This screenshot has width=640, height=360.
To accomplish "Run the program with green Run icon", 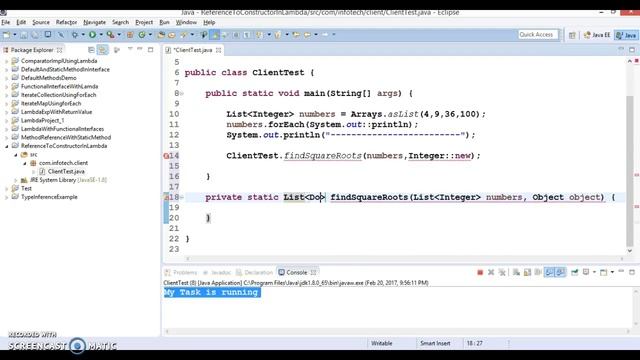I will pyautogui.click(x=93, y=35).
